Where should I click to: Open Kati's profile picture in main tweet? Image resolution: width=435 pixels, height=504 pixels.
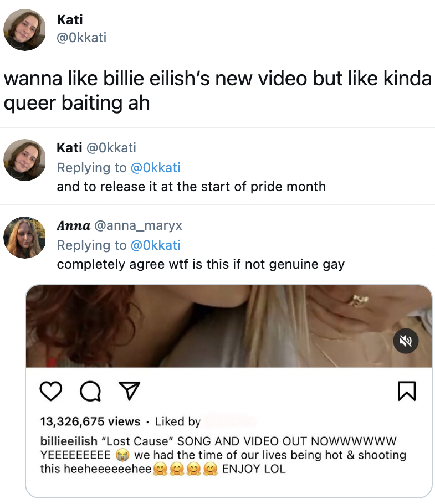24,29
